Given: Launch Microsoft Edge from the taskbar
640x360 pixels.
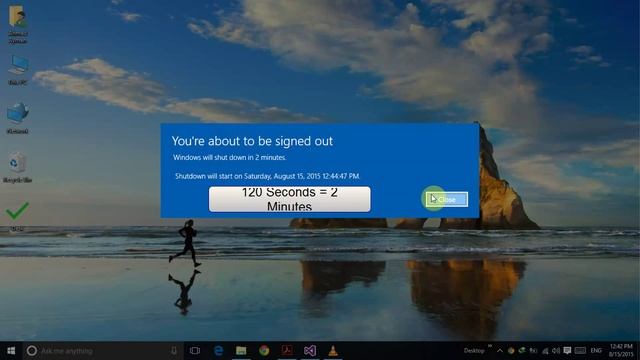Looking at the screenshot, I should tap(218, 351).
